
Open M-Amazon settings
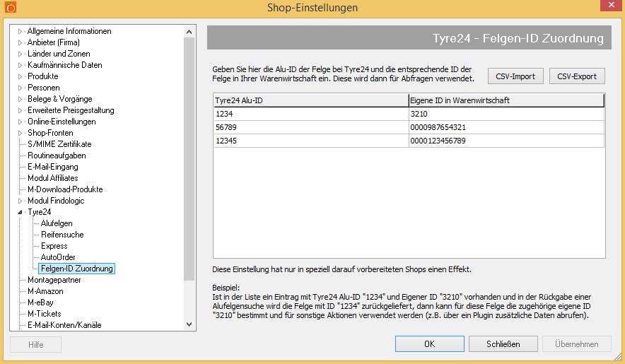tap(45, 291)
